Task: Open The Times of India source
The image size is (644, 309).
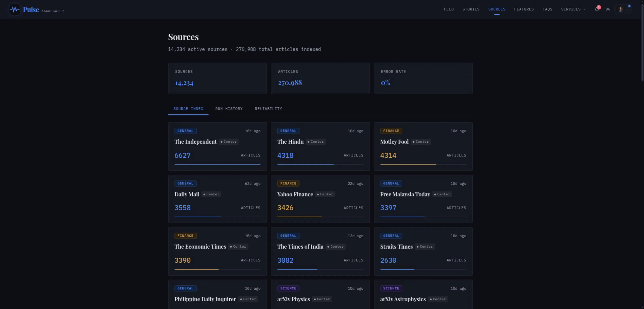Action: point(320,251)
